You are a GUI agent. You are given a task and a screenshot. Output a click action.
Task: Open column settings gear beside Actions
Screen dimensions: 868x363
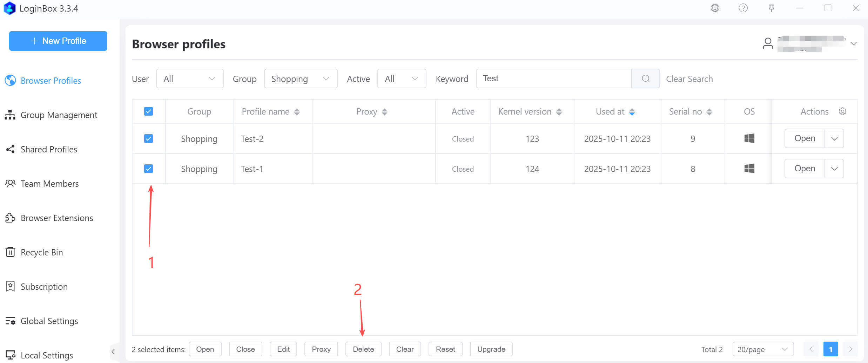click(x=842, y=111)
